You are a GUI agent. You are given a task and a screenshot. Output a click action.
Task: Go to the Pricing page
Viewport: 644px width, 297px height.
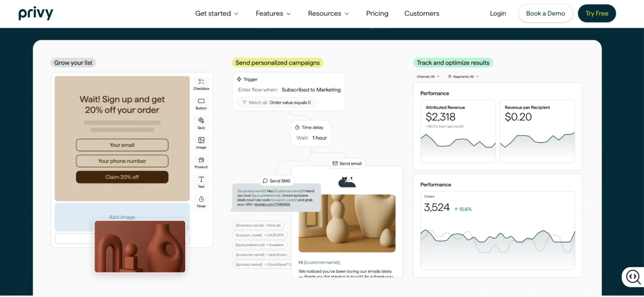tap(377, 13)
